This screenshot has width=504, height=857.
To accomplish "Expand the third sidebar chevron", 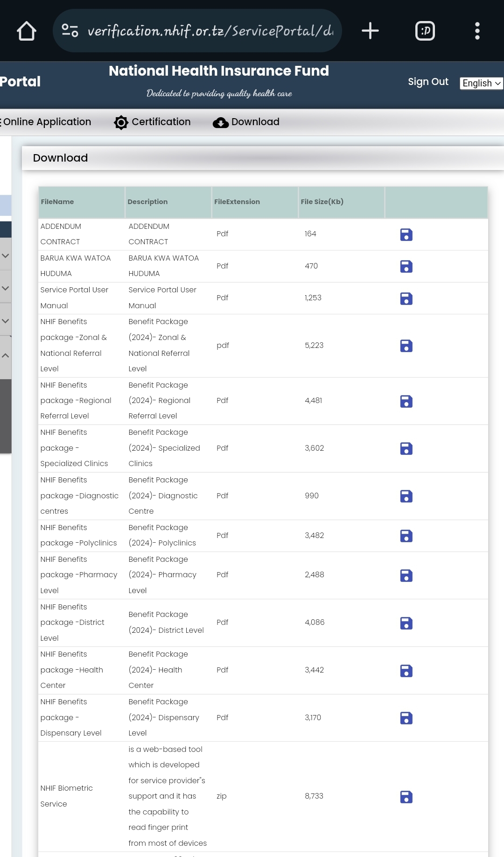I will (6, 321).
